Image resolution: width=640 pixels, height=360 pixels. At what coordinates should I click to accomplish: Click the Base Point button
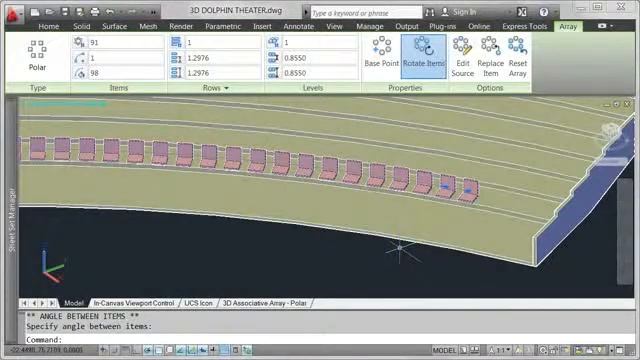click(381, 52)
